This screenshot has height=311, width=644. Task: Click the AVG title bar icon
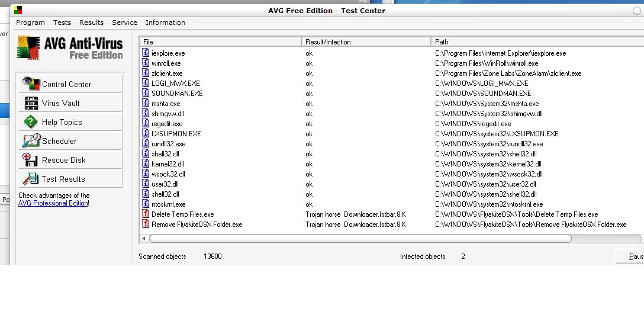tap(18, 10)
